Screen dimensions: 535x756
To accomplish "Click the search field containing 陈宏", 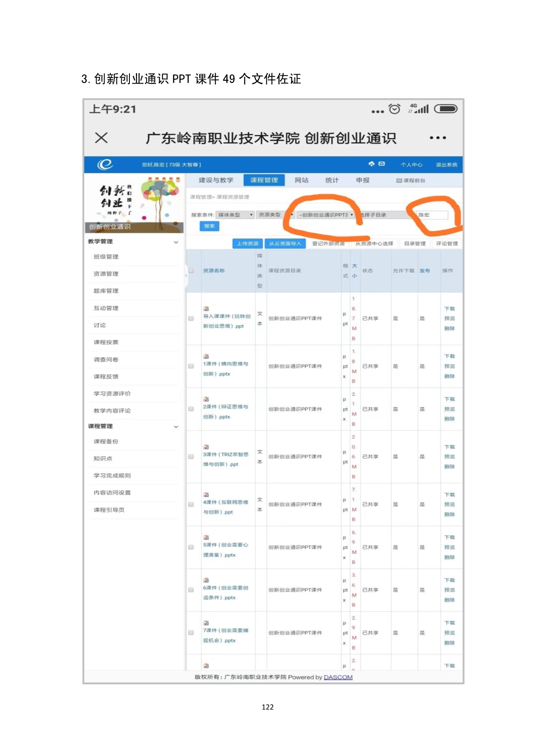I will click(432, 215).
